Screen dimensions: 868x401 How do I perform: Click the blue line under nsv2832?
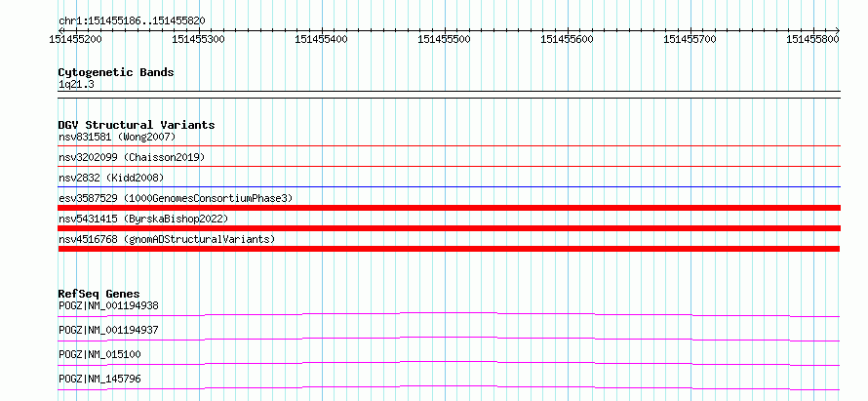(449, 187)
